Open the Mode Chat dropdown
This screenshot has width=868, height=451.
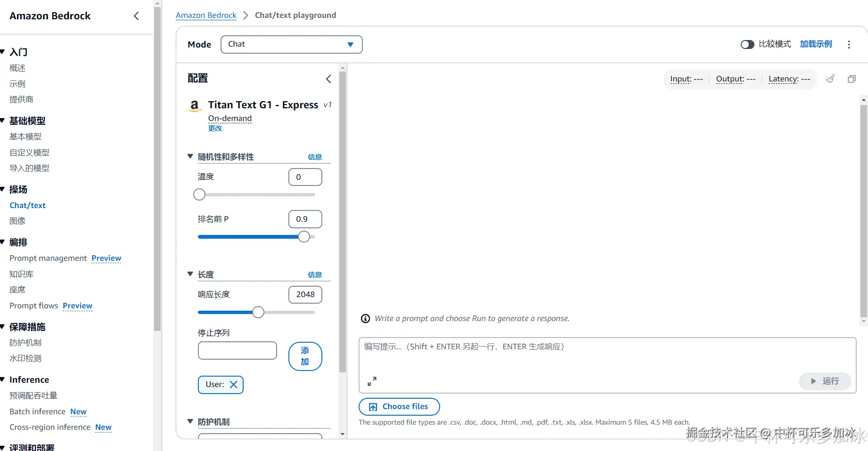coord(291,44)
